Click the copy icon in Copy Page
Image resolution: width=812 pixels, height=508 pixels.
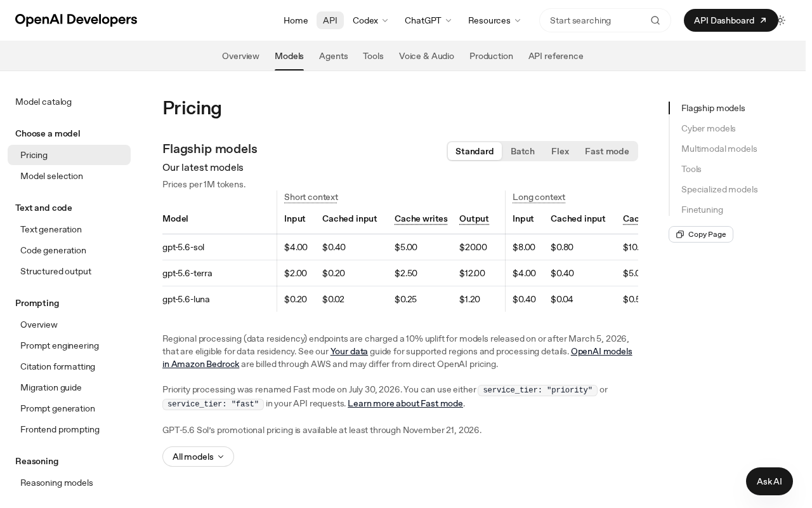tap(680, 234)
